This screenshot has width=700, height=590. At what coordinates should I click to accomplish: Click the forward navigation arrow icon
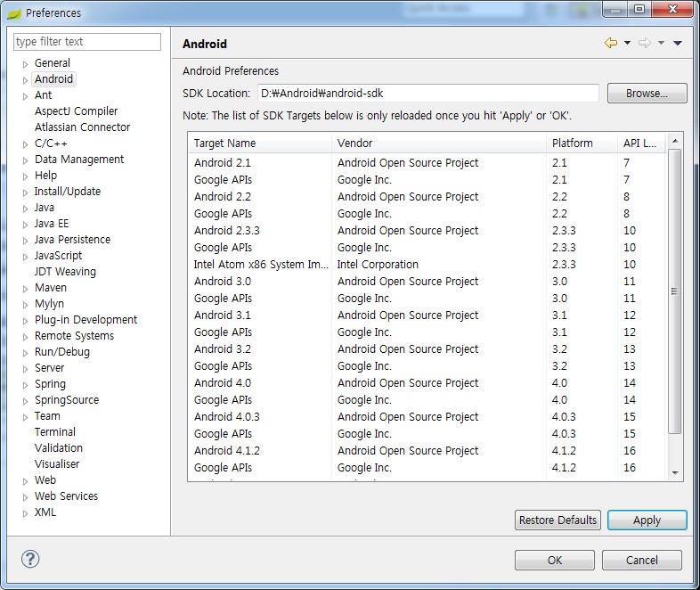tap(645, 43)
